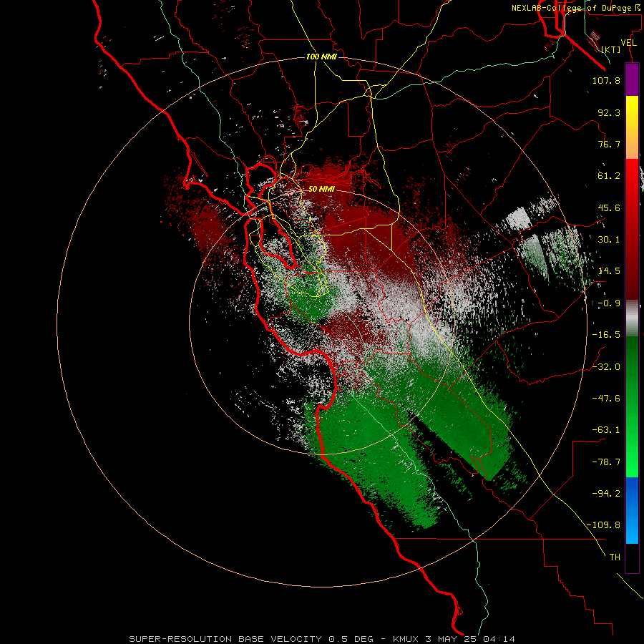644x644 pixels.
Task: Select the blue segment of color bar
Action: click(632, 510)
